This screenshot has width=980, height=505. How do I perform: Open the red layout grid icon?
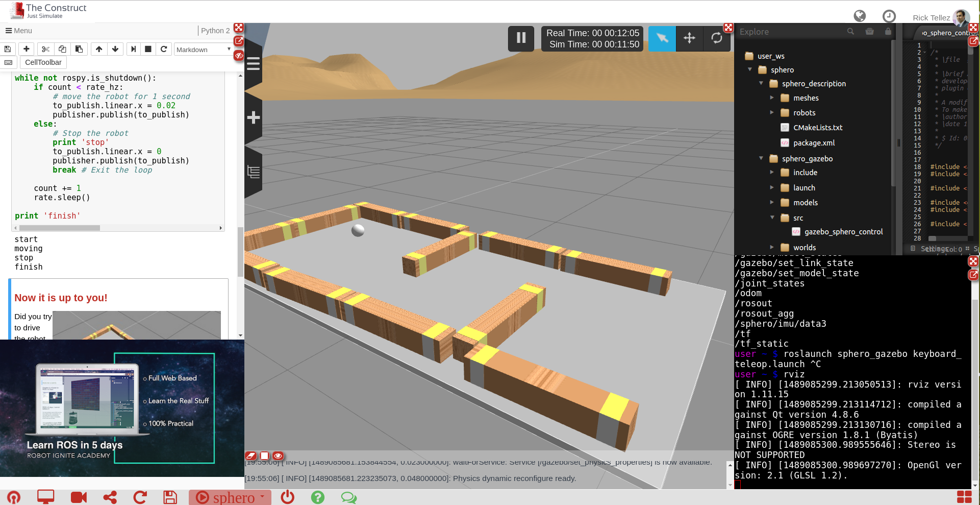tap(964, 497)
